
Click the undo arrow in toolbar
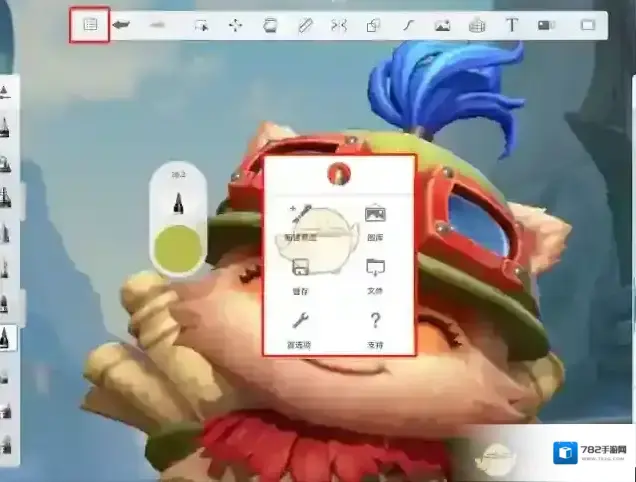(123, 25)
